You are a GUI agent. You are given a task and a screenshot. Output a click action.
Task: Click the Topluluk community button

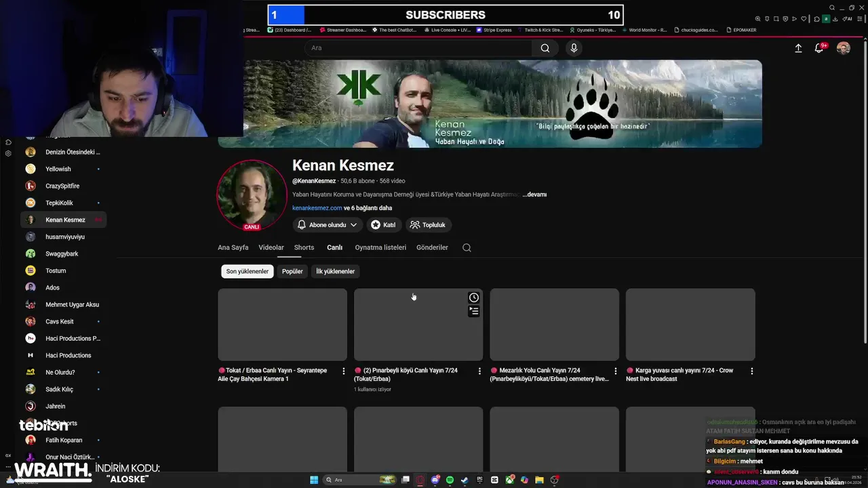[x=429, y=225]
